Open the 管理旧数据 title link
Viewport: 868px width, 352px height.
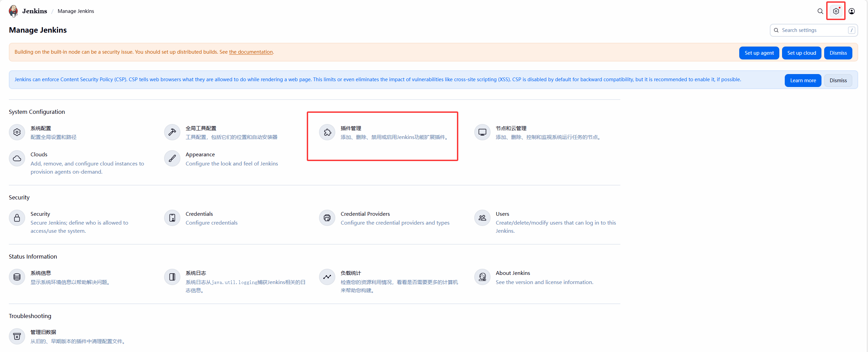[x=43, y=332]
